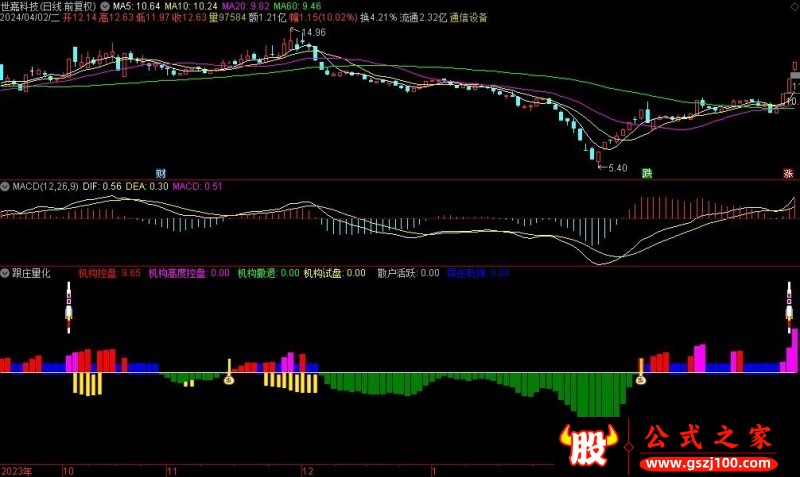The image size is (800, 477).
Task: Click the 5.40 low price marker
Action: pos(616,168)
